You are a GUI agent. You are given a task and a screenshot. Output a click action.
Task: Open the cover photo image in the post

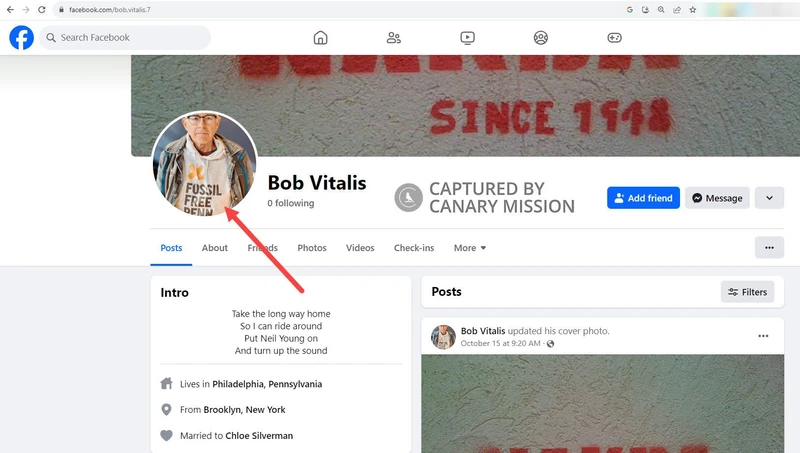point(603,404)
